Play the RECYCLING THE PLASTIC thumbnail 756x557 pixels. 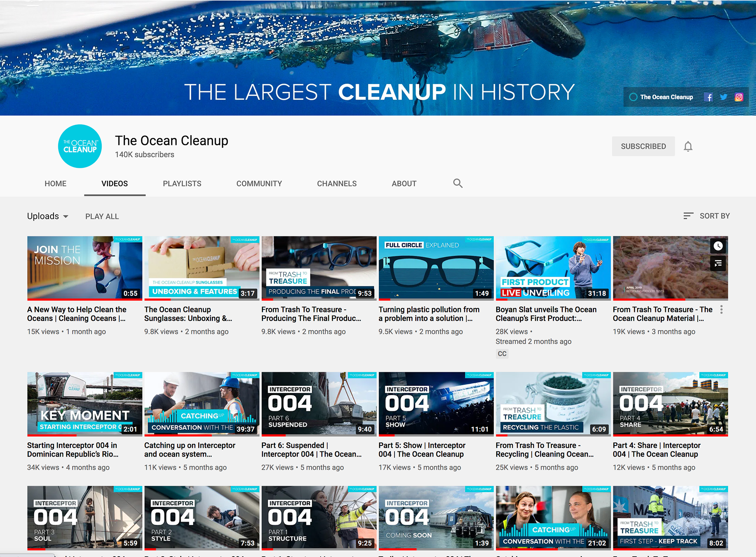click(x=553, y=404)
